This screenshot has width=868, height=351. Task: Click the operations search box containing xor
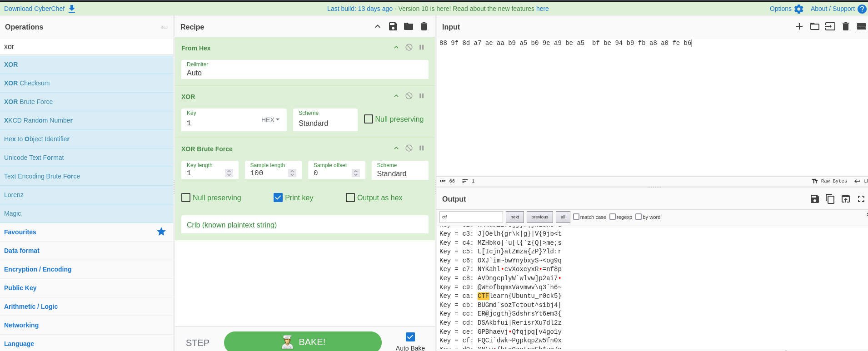click(x=86, y=46)
